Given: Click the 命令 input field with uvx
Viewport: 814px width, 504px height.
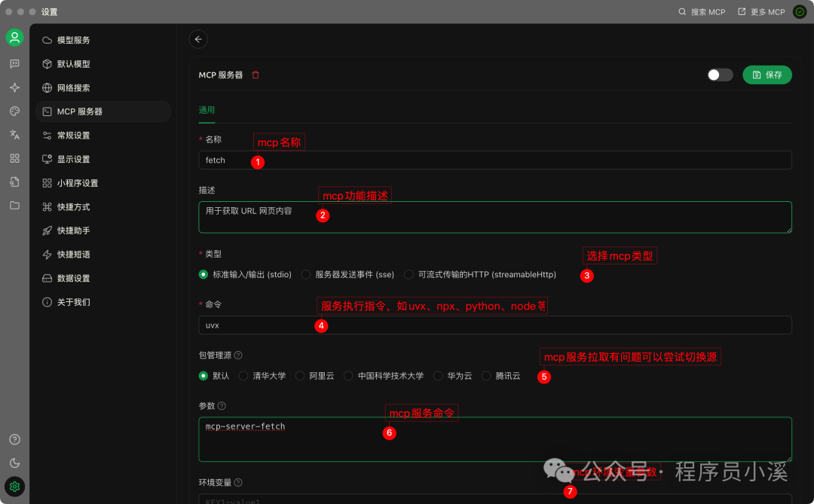Looking at the screenshot, I should click(x=494, y=325).
